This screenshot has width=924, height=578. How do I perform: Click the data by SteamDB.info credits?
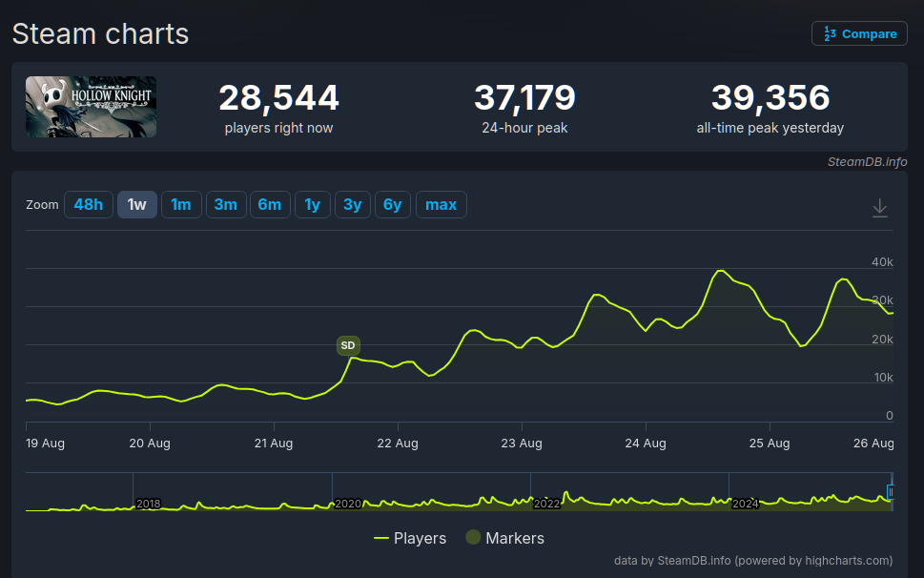(753, 560)
